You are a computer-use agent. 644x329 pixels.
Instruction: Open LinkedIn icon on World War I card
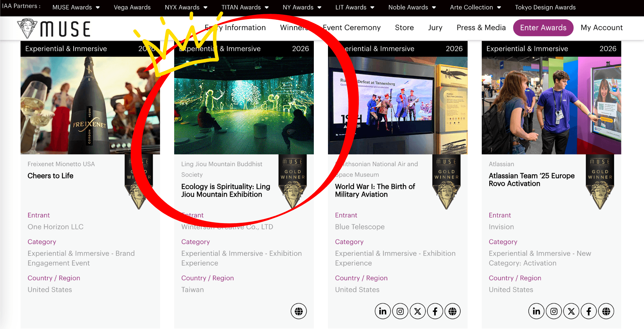pyautogui.click(x=383, y=311)
